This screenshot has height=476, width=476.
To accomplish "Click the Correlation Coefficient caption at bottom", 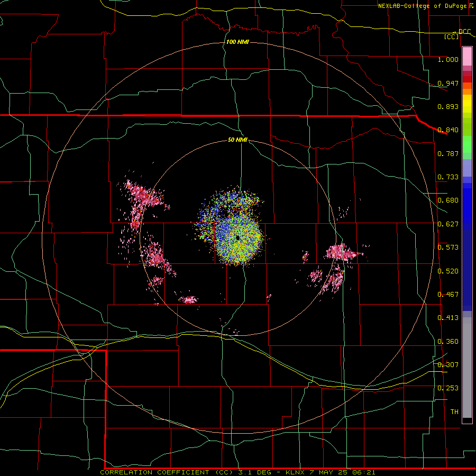I will coord(237,472).
